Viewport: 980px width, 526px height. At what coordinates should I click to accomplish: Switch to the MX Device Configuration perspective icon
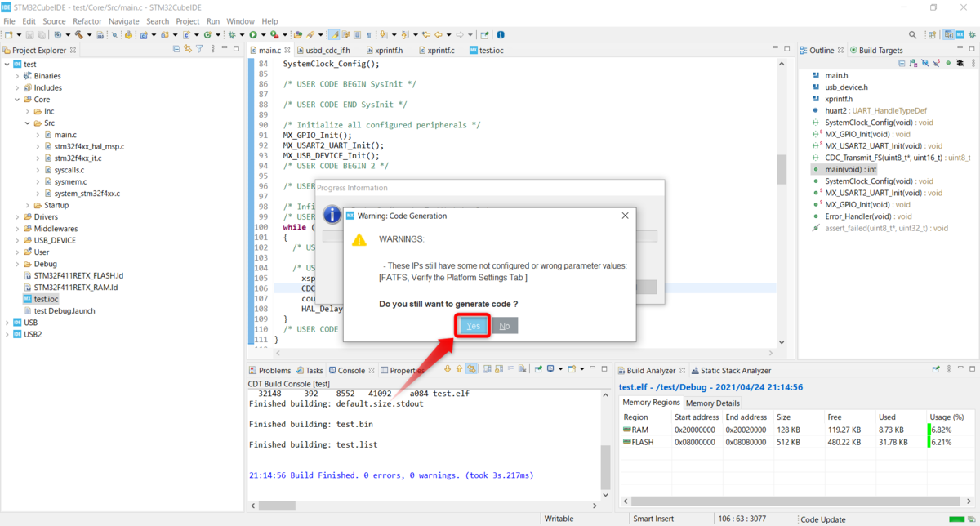click(x=960, y=35)
